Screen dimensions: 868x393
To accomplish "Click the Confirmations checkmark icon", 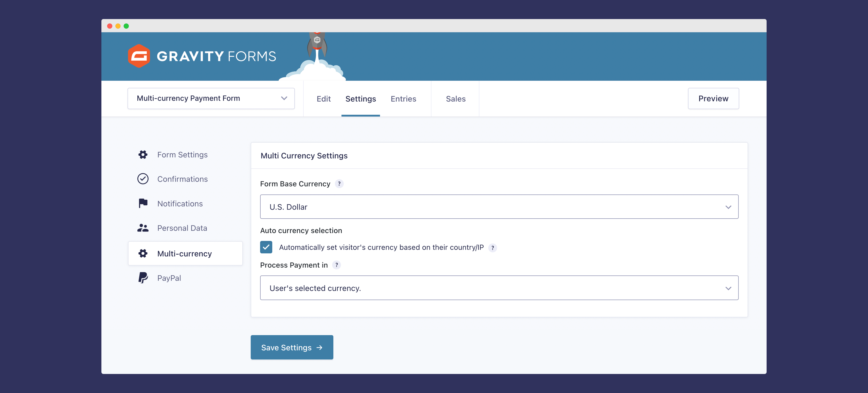I will click(x=143, y=179).
